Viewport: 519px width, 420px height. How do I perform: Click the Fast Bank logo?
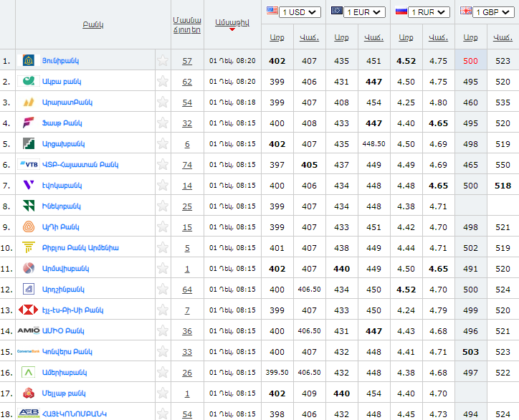29,123
